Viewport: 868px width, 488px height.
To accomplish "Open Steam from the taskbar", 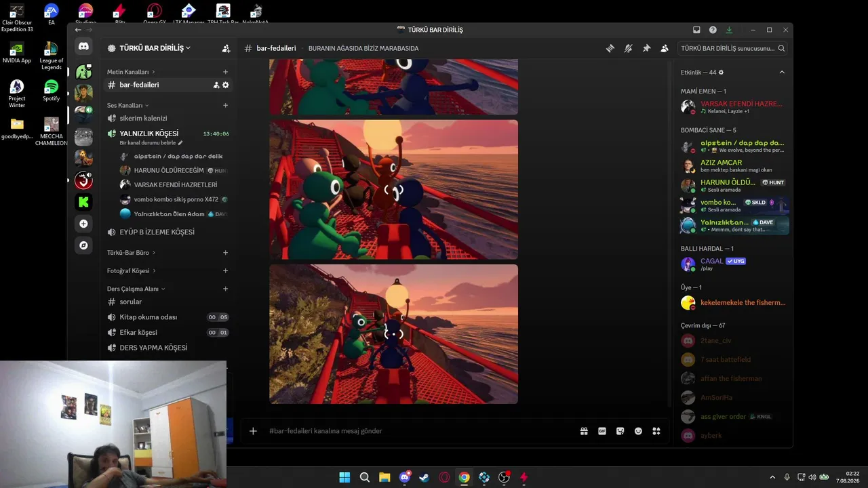I will click(425, 477).
